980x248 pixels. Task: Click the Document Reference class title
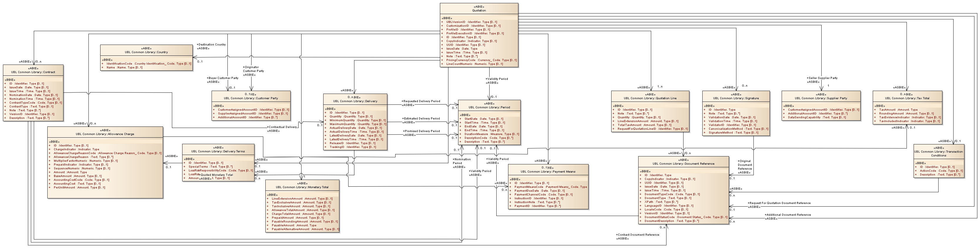683,164
